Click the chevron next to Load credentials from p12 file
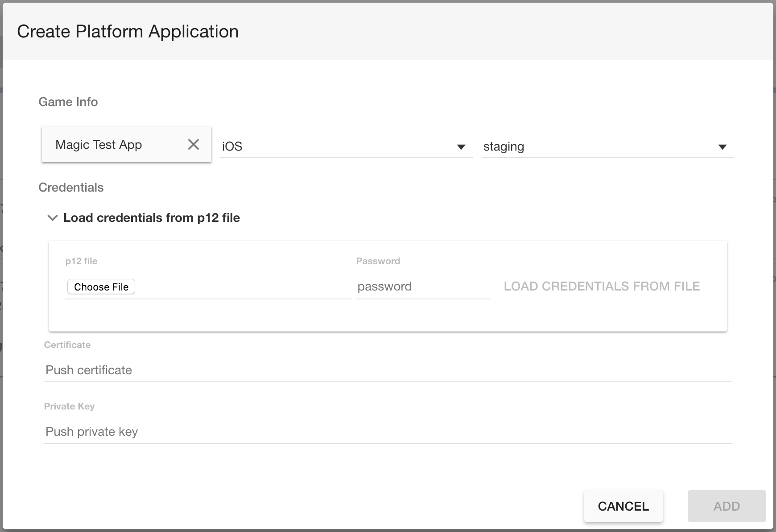 [x=52, y=217]
